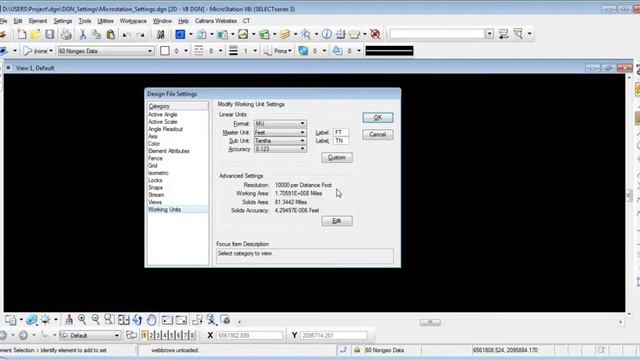
Task: Toggle view 2 button
Action: [151, 336]
